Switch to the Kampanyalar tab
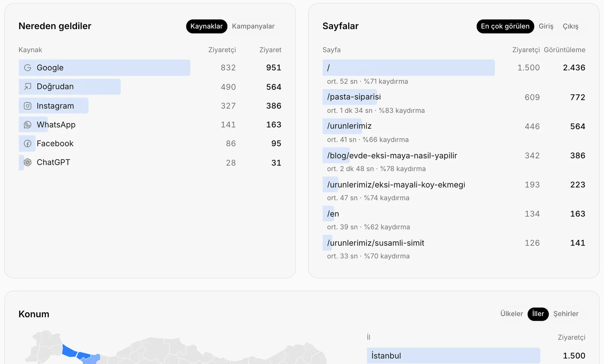Screen dimensions: 604x364 click(x=253, y=26)
